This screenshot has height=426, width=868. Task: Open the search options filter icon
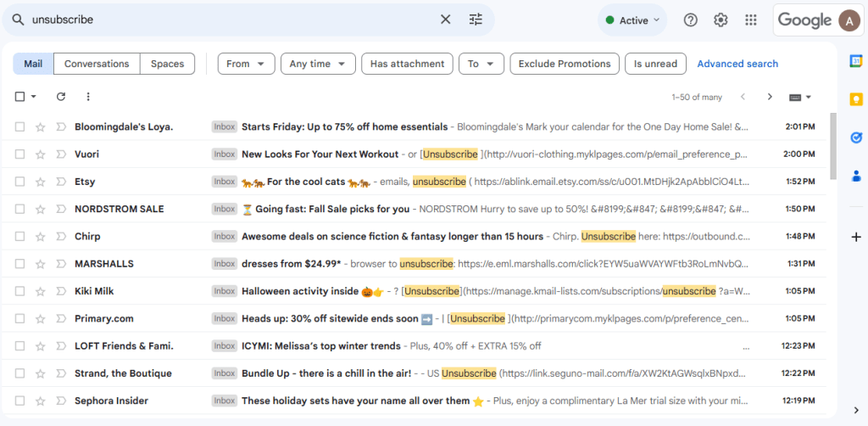[476, 20]
